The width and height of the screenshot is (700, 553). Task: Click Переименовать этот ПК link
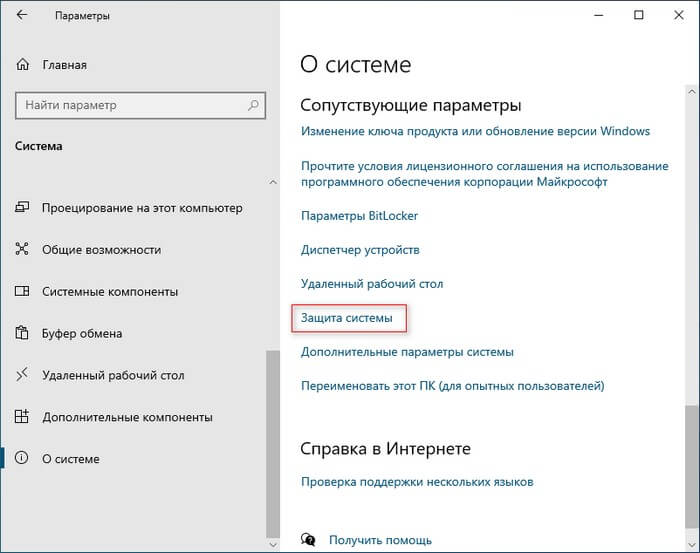(x=452, y=385)
